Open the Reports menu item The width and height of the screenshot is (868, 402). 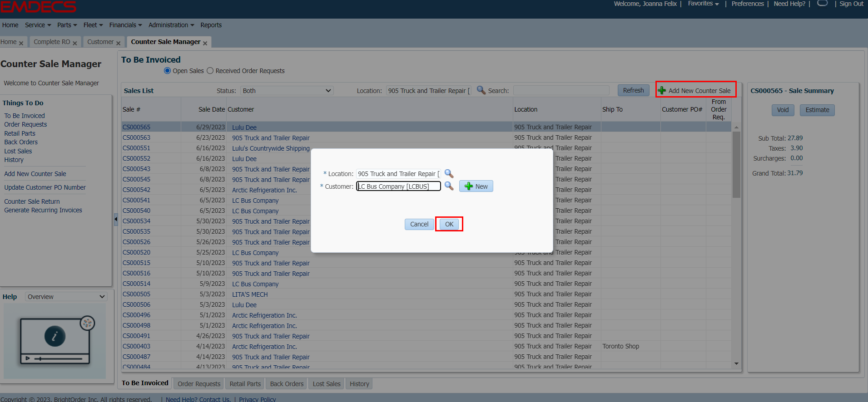(x=211, y=25)
